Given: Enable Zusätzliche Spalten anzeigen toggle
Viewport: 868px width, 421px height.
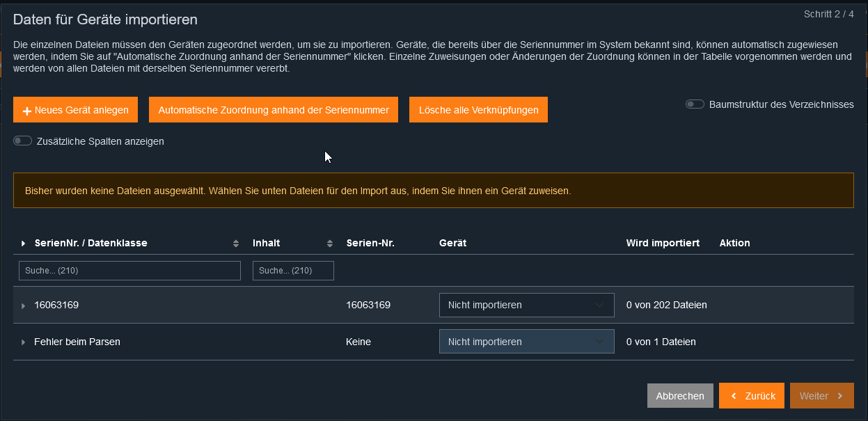Looking at the screenshot, I should coord(23,141).
